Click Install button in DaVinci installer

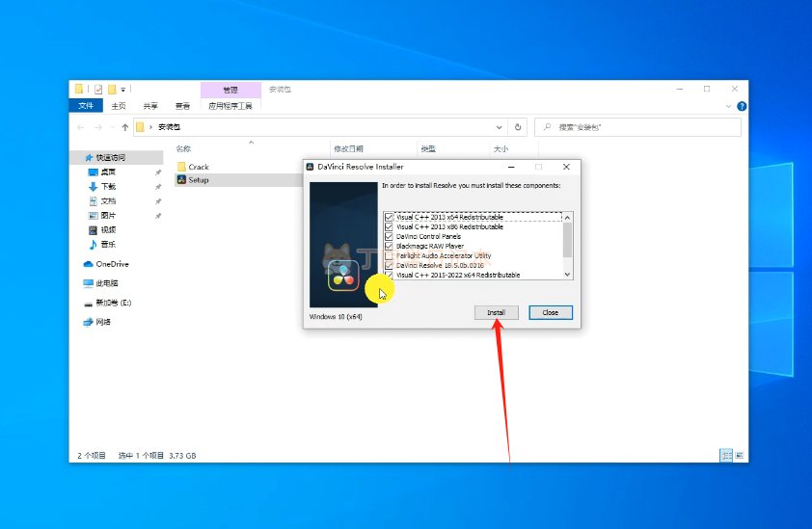(496, 312)
